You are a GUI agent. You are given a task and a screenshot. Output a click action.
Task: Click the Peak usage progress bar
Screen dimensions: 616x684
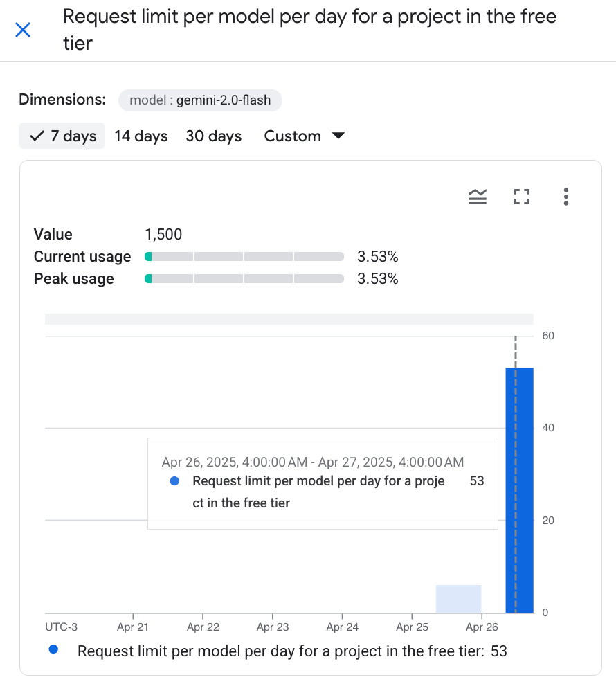click(244, 279)
